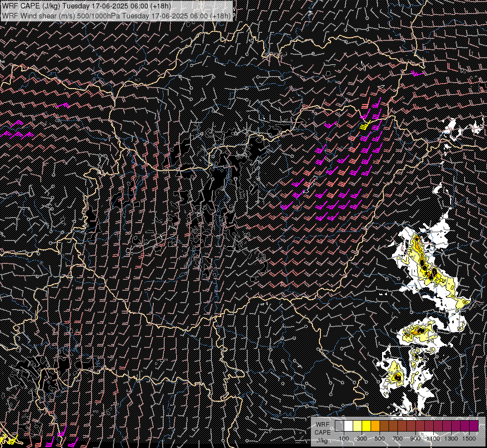Pick the last magenta-purple legend swatch
The height and width of the screenshot is (448, 487).
pos(474,426)
